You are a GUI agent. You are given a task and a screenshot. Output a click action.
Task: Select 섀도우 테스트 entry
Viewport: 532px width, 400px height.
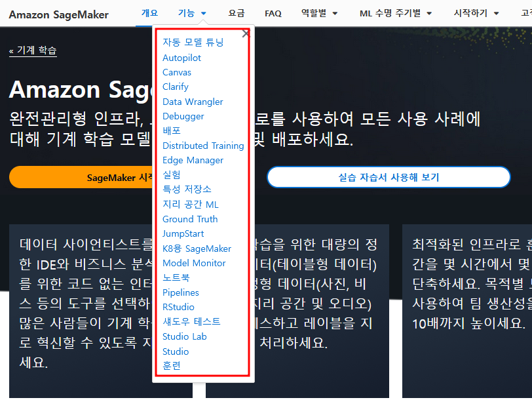tap(192, 321)
